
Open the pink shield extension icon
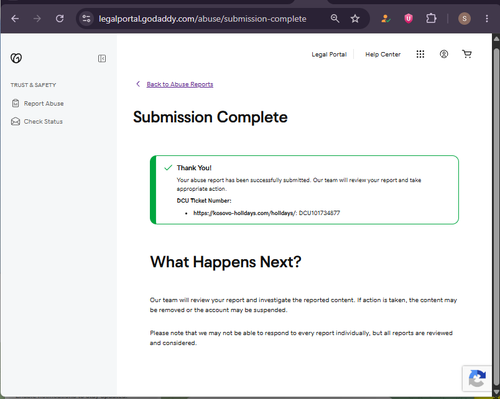coord(408,19)
